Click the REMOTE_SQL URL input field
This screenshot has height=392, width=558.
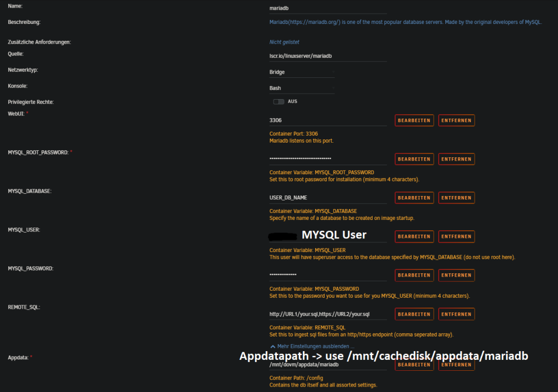(x=327, y=314)
